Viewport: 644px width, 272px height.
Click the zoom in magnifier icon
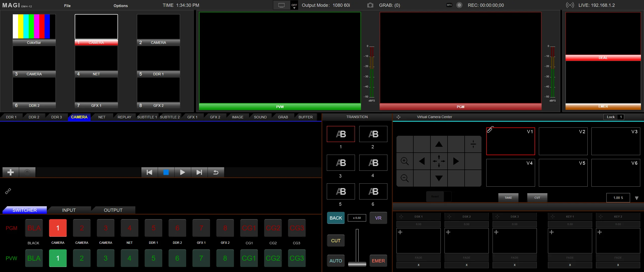point(405,161)
